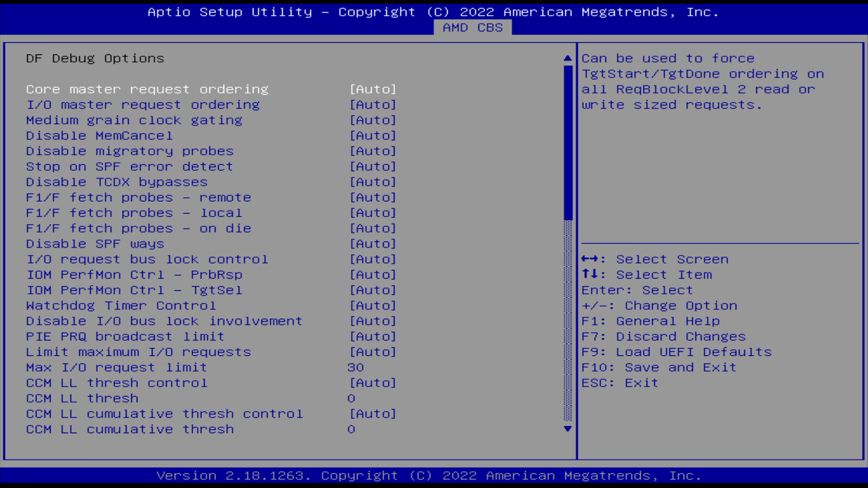868x488 pixels.
Task: Edit CCM LL thresh value 0
Action: (351, 398)
